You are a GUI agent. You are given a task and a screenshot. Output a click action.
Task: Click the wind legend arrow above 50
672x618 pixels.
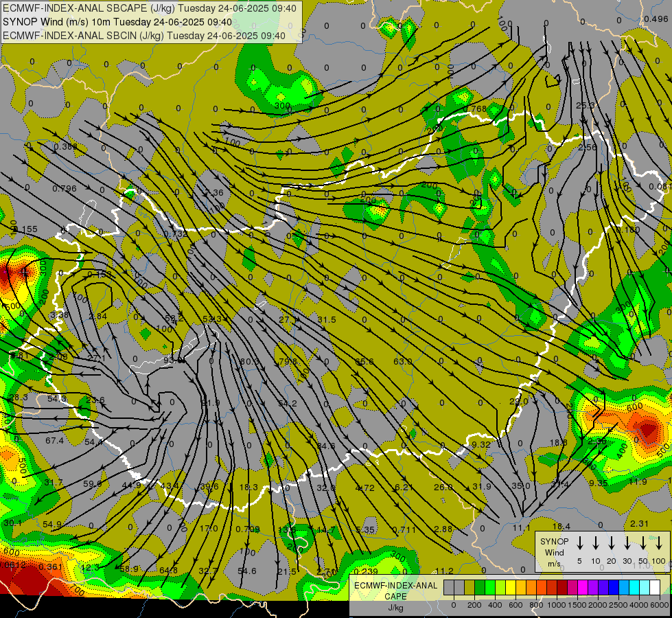pyautogui.click(x=643, y=543)
